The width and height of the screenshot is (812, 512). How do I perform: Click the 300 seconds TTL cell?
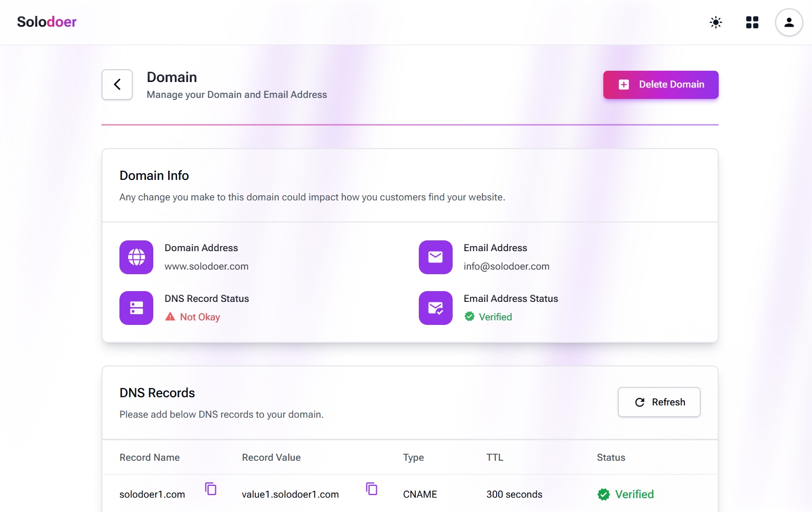514,495
